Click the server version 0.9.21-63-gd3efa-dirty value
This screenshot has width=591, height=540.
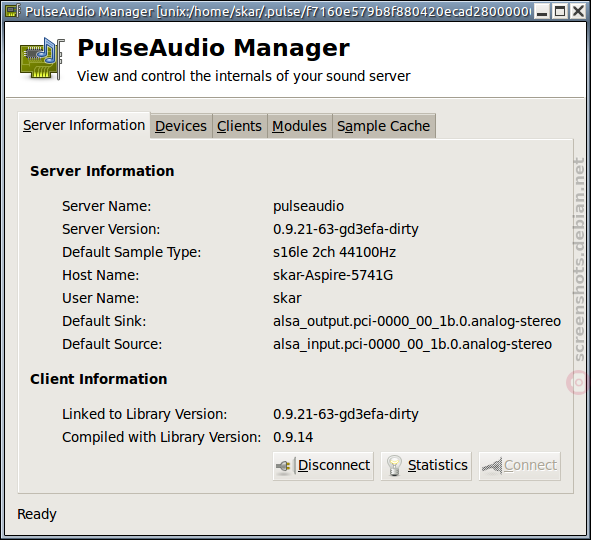click(x=346, y=229)
